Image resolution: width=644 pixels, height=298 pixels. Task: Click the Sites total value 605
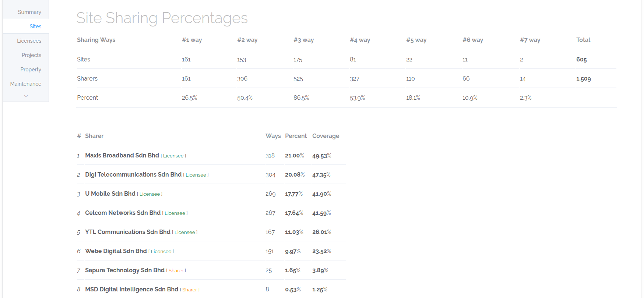tap(581, 60)
